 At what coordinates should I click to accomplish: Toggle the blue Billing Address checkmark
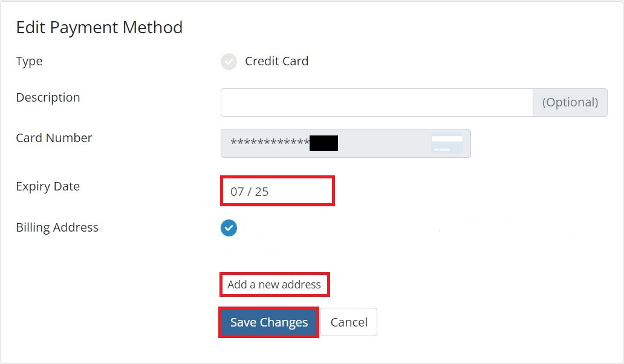pyautogui.click(x=229, y=228)
